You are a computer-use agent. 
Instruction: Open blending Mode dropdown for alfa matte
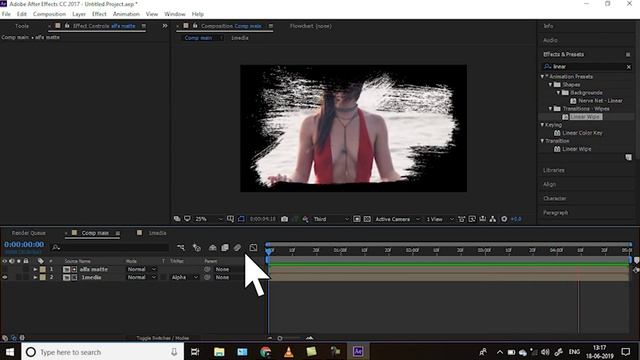141,269
